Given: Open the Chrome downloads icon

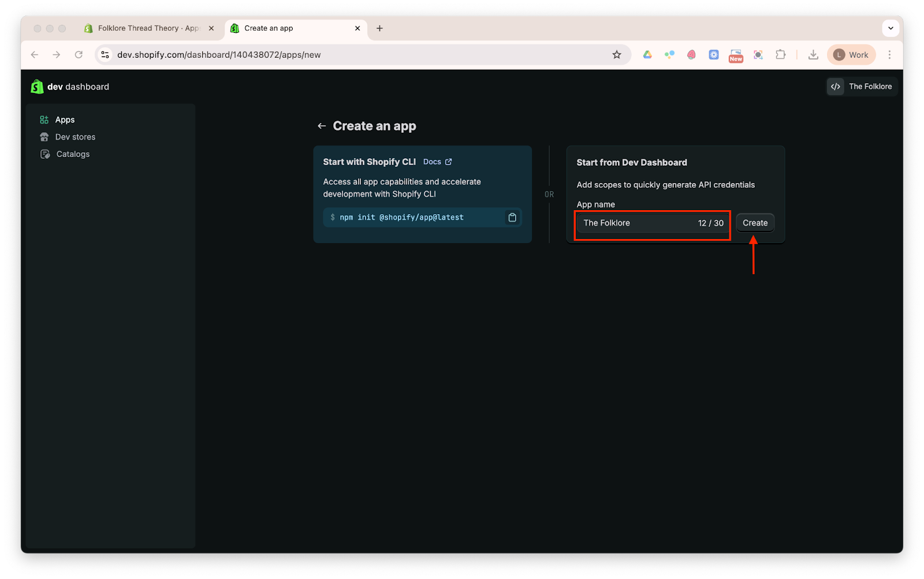Looking at the screenshot, I should (x=813, y=55).
